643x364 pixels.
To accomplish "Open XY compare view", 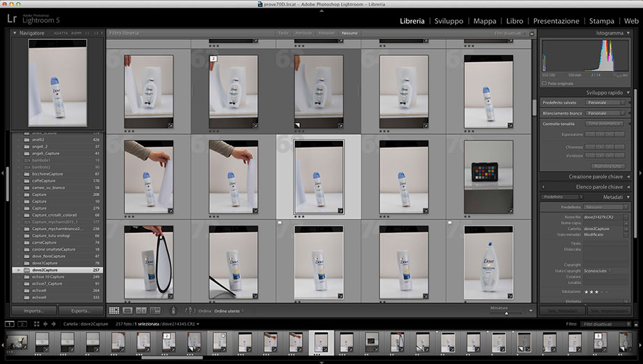I will 141,311.
